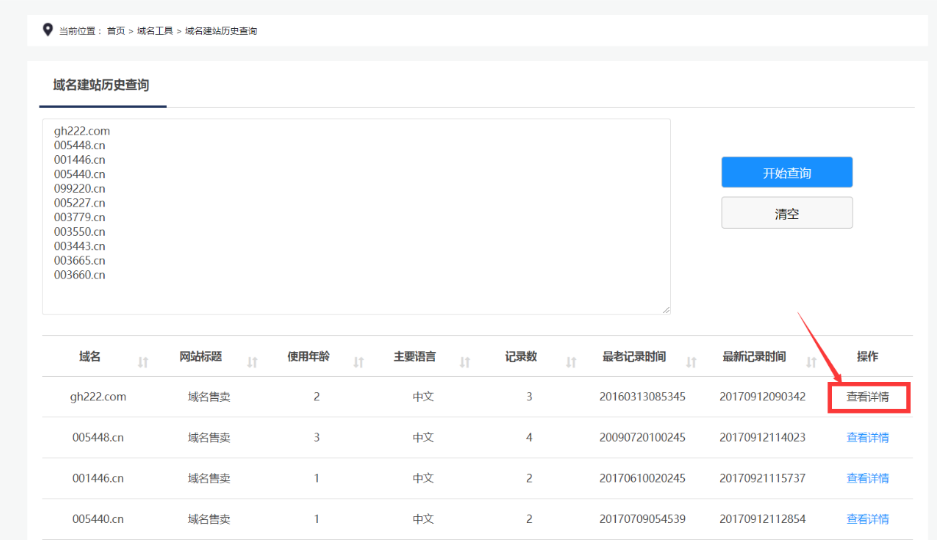Grab the textarea resize handle corner
Screen dimensions: 937x540
(666, 310)
